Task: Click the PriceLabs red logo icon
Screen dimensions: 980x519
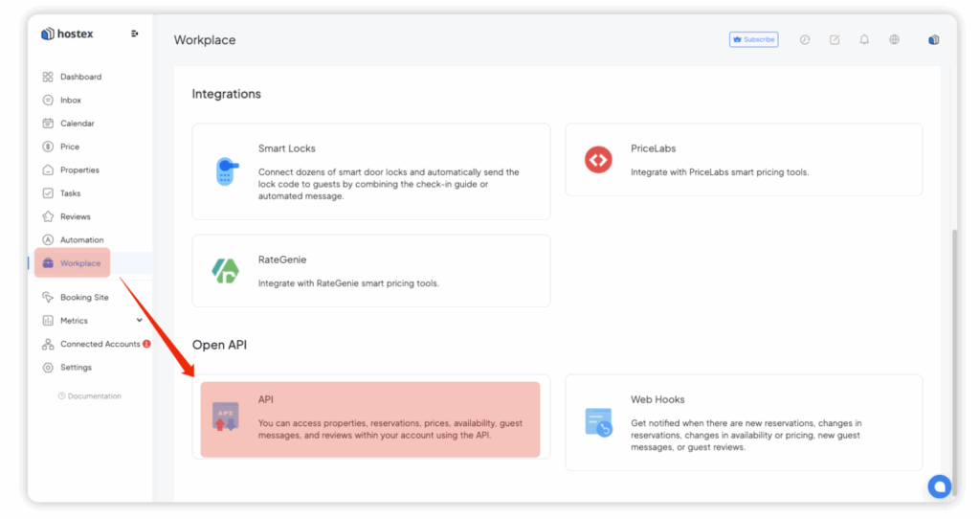Action: pyautogui.click(x=598, y=160)
